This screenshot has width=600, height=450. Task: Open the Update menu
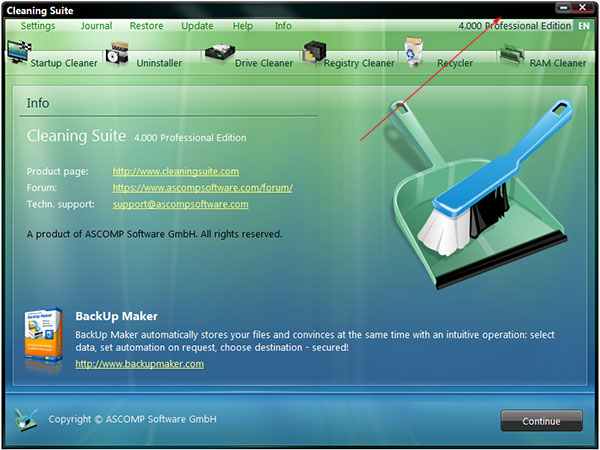197,25
